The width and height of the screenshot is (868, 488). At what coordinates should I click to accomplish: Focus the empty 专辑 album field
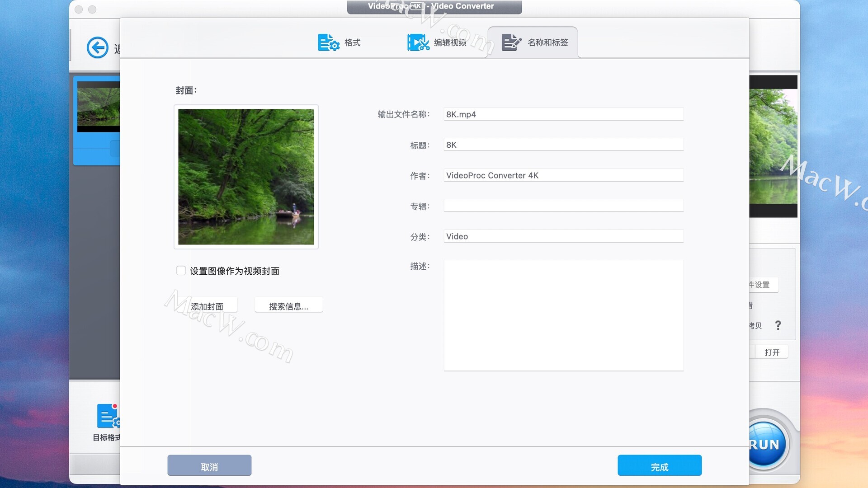(x=563, y=206)
